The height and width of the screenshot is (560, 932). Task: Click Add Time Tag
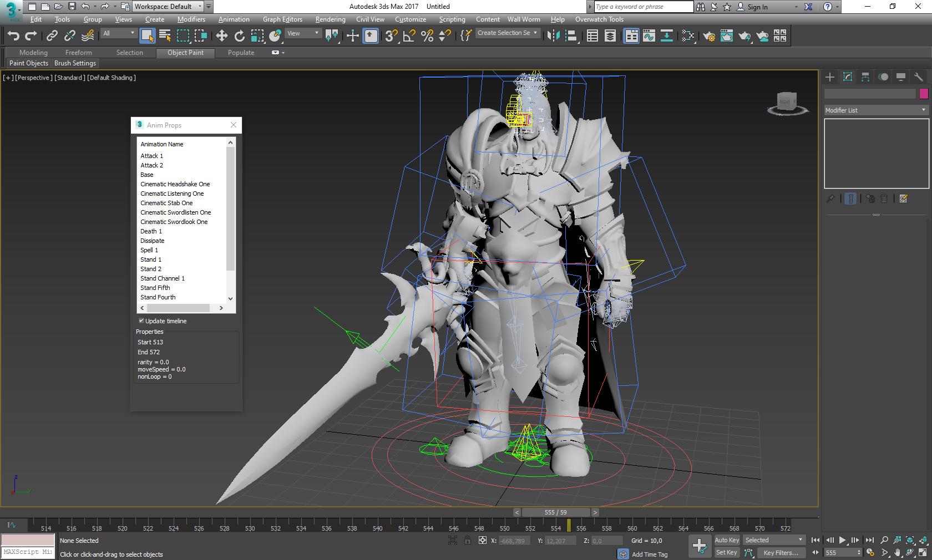pos(650,554)
